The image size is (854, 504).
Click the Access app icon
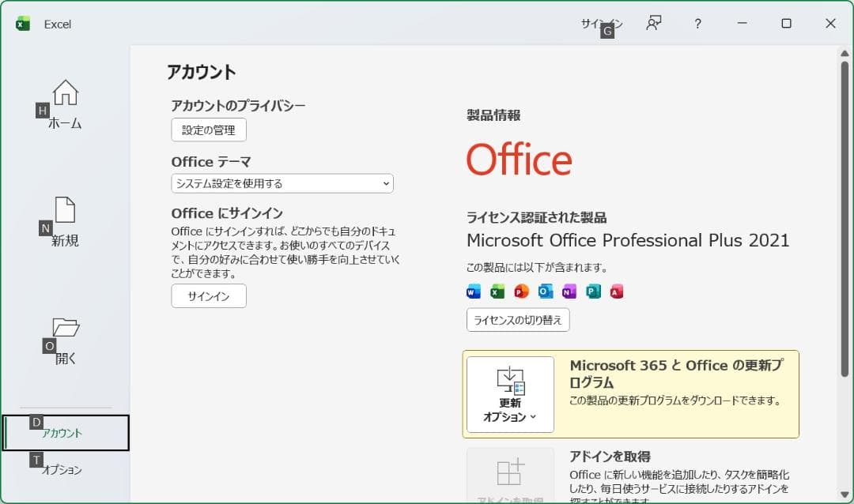617,291
